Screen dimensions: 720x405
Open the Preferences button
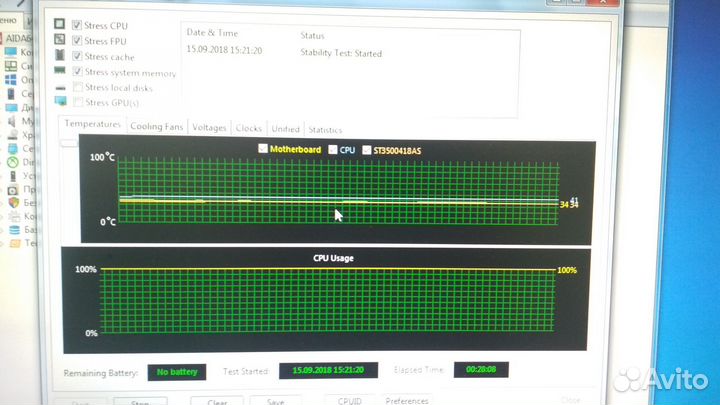point(407,400)
